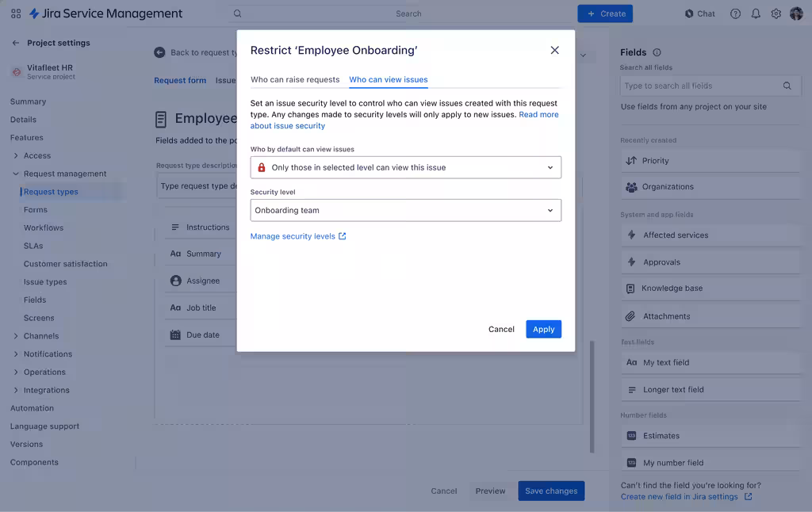Open 'Who by default can view issues' dropdown
Image resolution: width=812 pixels, height=512 pixels.
click(405, 167)
